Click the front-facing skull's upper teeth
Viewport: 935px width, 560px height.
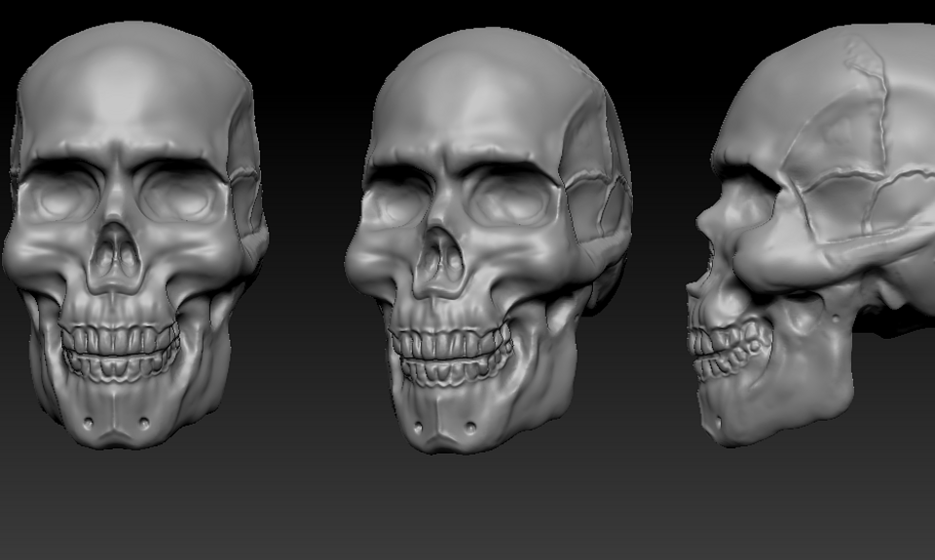[118, 339]
